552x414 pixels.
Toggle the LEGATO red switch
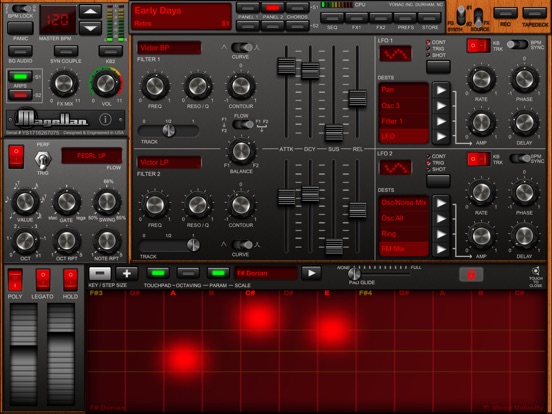pos(43,280)
